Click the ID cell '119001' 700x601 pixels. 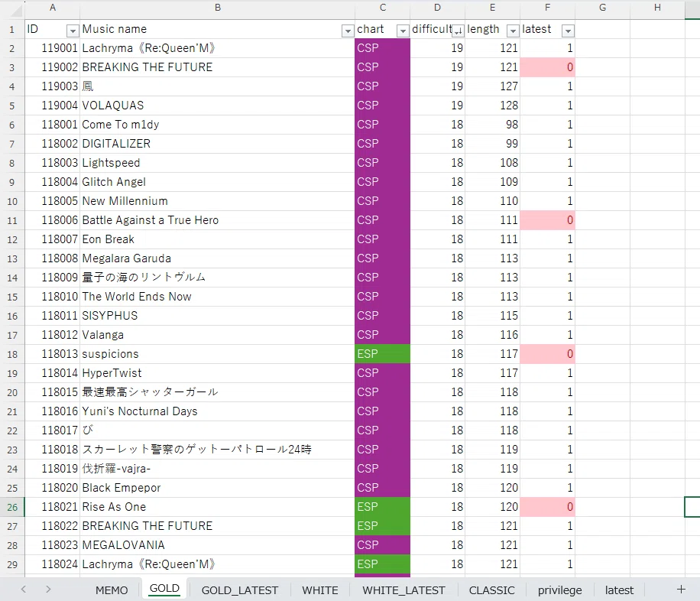tap(52, 48)
